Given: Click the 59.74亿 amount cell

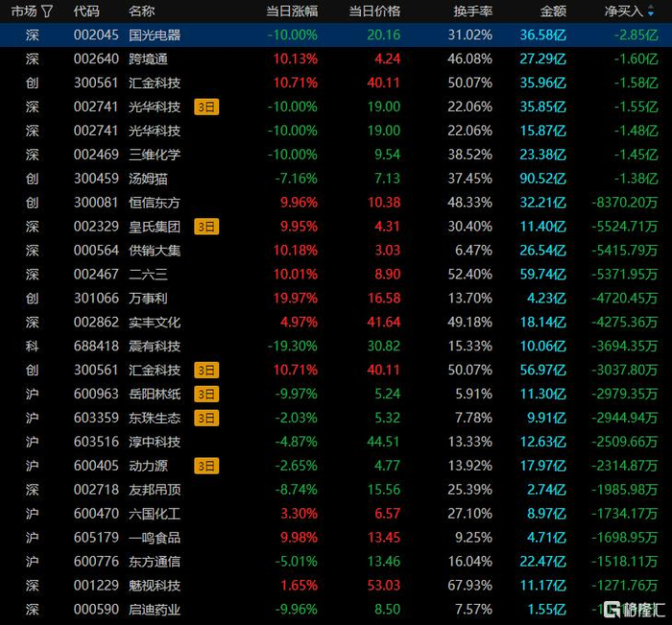Looking at the screenshot, I should [543, 275].
